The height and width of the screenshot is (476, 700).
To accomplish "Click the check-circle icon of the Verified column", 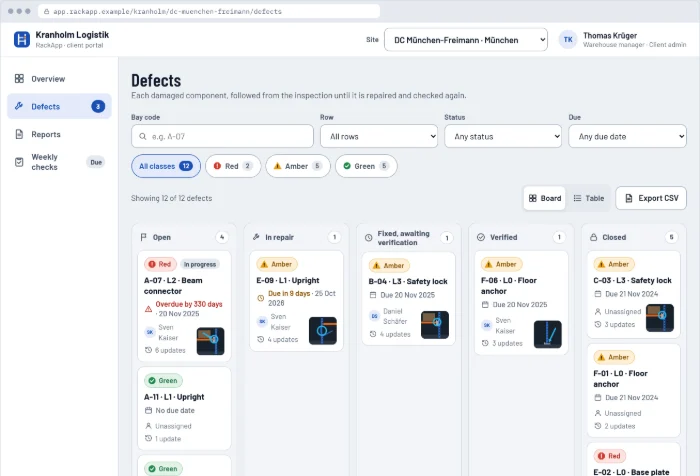I will [x=481, y=237].
